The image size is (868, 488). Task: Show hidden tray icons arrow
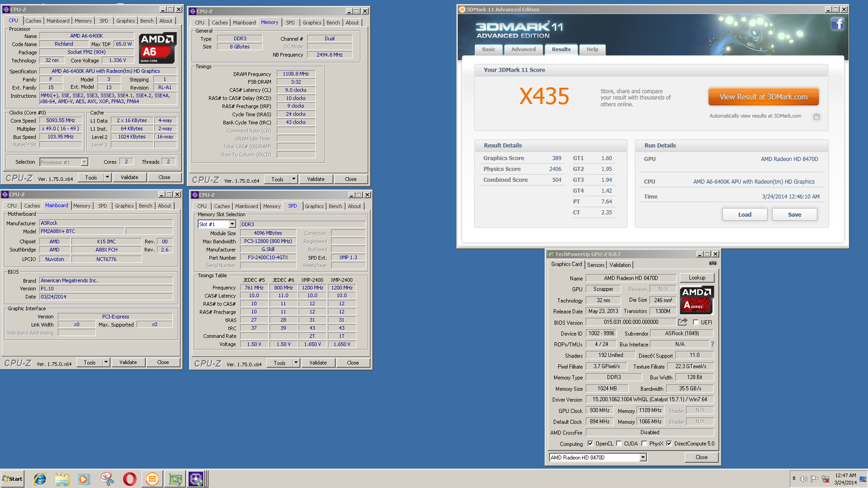click(x=794, y=479)
